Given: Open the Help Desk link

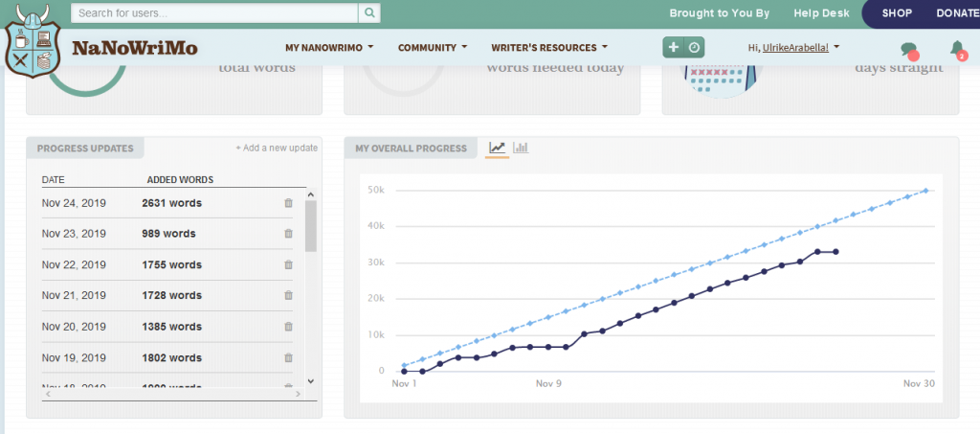Looking at the screenshot, I should [x=821, y=13].
